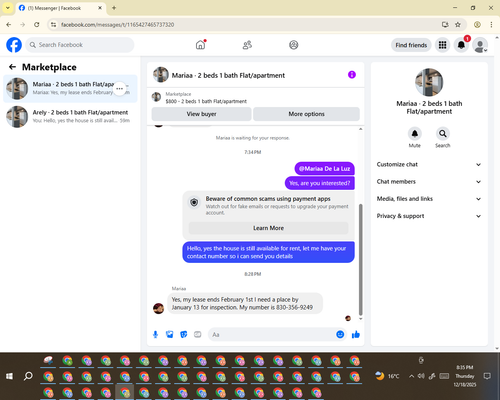The image size is (500, 400).
Task: Open the Arely conversation in list
Action: (70, 117)
